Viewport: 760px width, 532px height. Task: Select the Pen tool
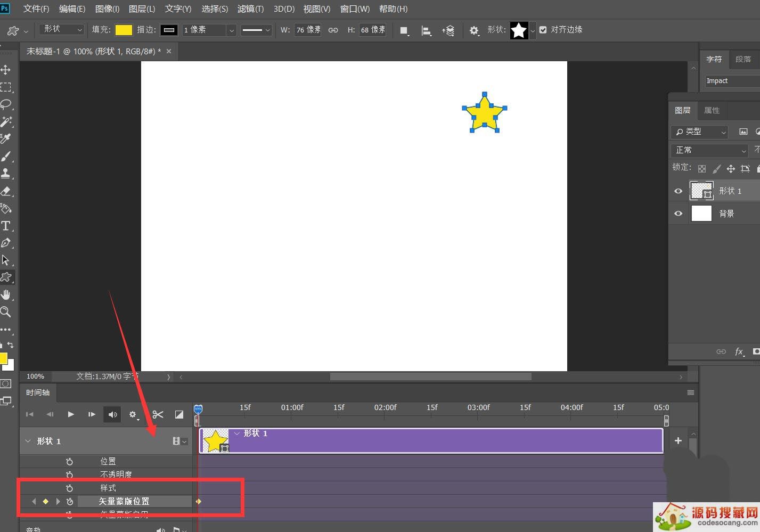tap(6, 243)
